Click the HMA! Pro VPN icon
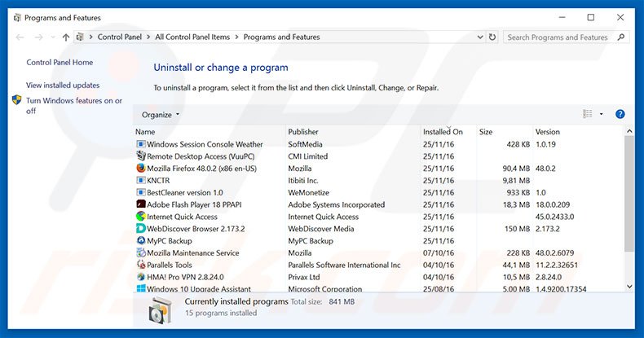Viewport: 644px width, 338px height. 141,277
